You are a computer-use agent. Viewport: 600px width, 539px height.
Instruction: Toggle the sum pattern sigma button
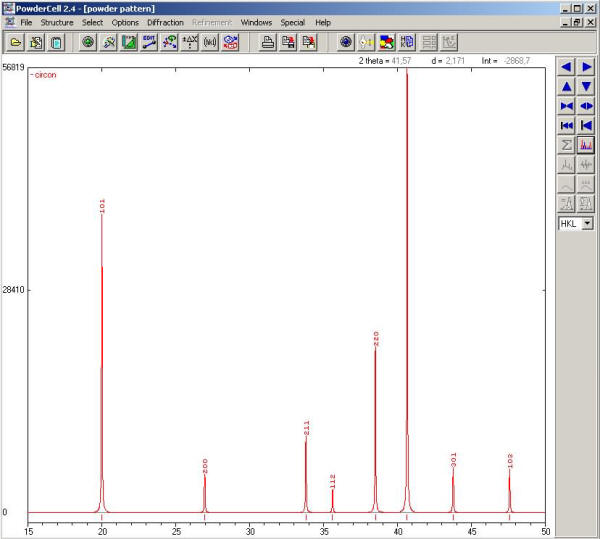pos(566,145)
